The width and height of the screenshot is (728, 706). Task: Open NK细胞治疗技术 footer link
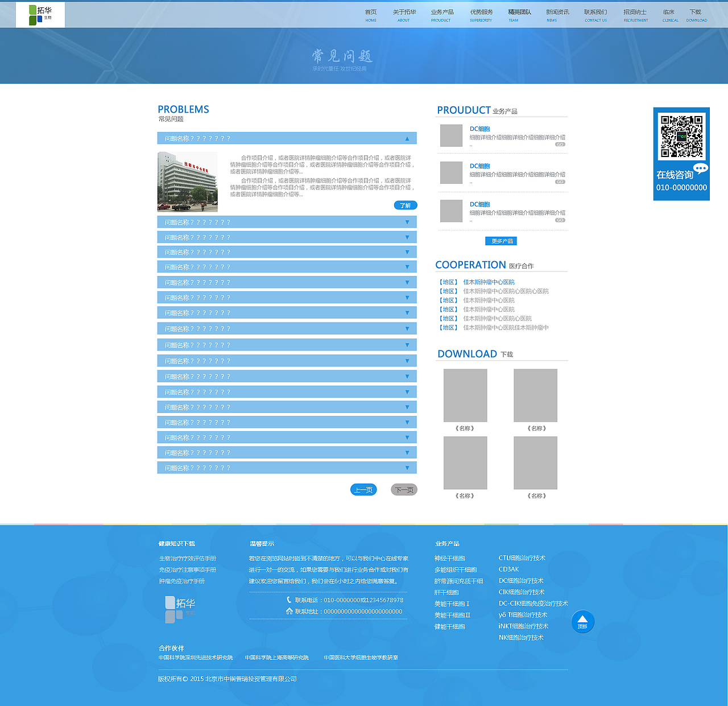(x=521, y=638)
